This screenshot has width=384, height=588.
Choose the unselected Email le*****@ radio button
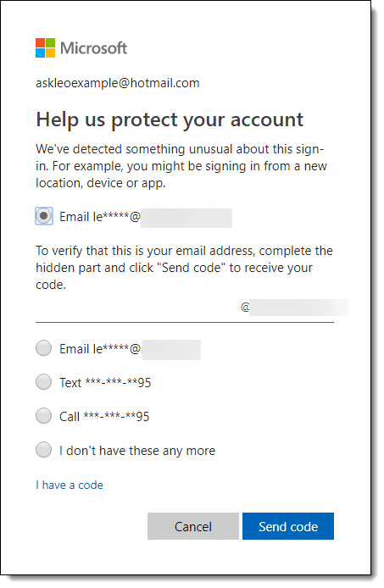point(43,348)
